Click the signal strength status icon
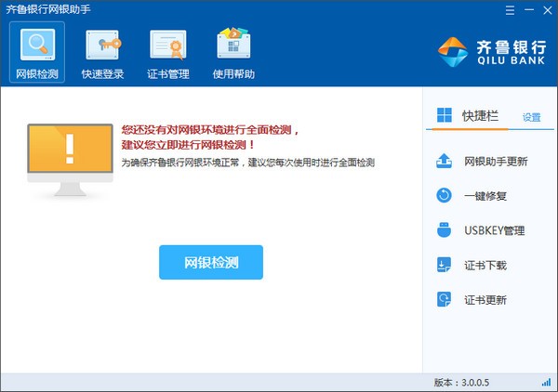Viewport: 558px width, 392px height. pyautogui.click(x=546, y=383)
